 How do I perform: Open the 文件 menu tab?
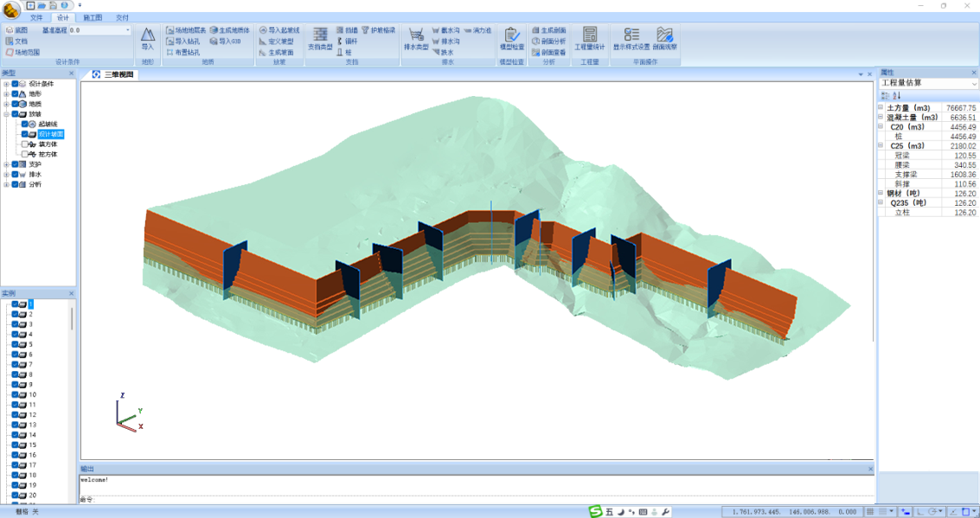(35, 17)
